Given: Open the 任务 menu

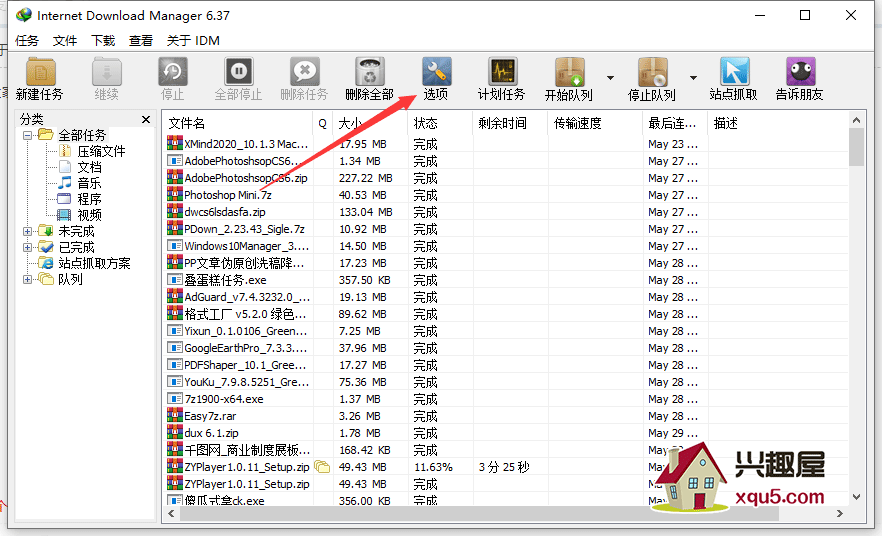Looking at the screenshot, I should [x=26, y=40].
